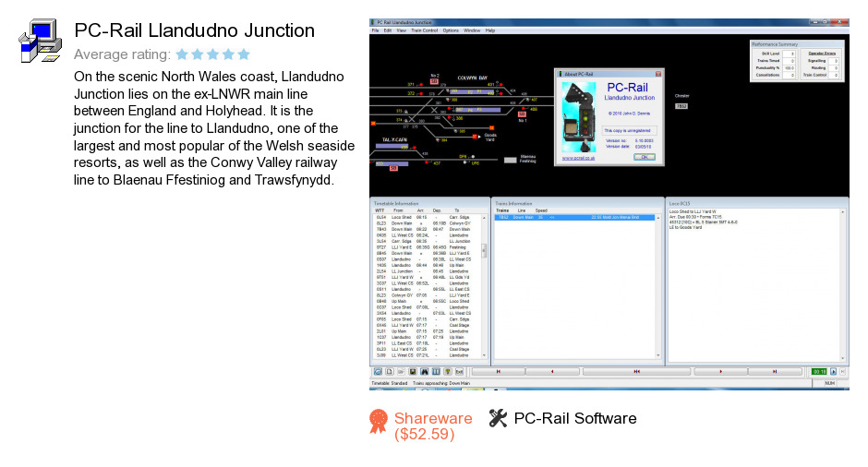868x467 pixels.
Task: Click the first toolbar icon at bottom left
Action: [x=378, y=372]
